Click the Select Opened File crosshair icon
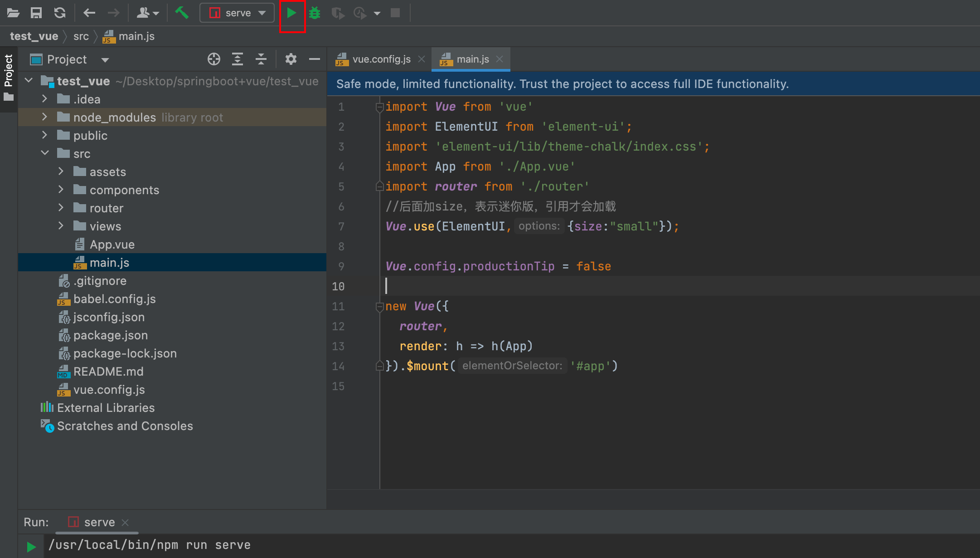 [214, 59]
